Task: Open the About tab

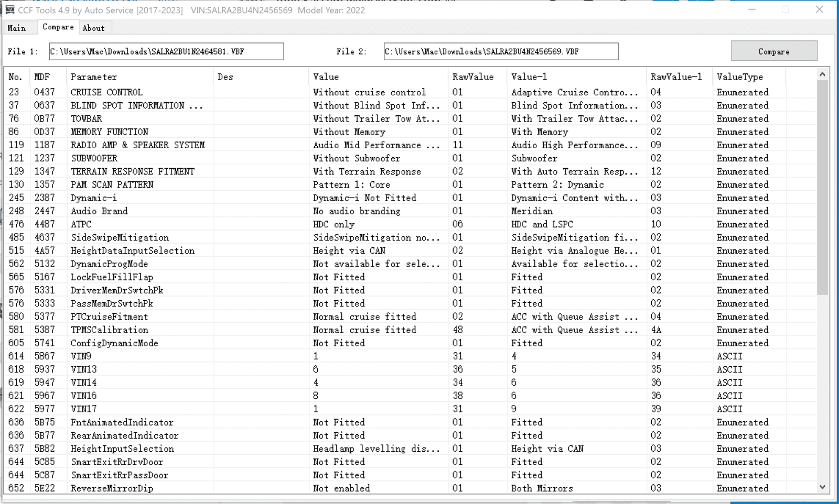Action: pos(94,27)
